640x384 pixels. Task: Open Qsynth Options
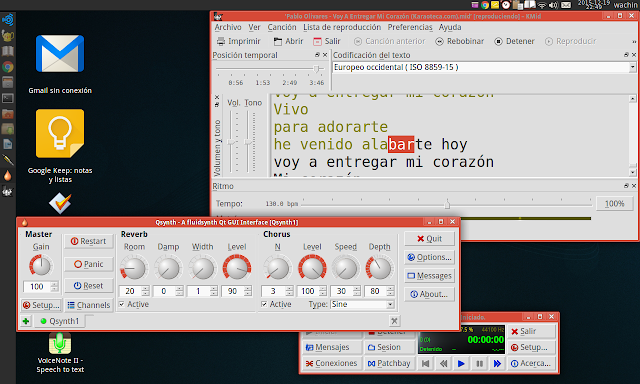pos(429,257)
